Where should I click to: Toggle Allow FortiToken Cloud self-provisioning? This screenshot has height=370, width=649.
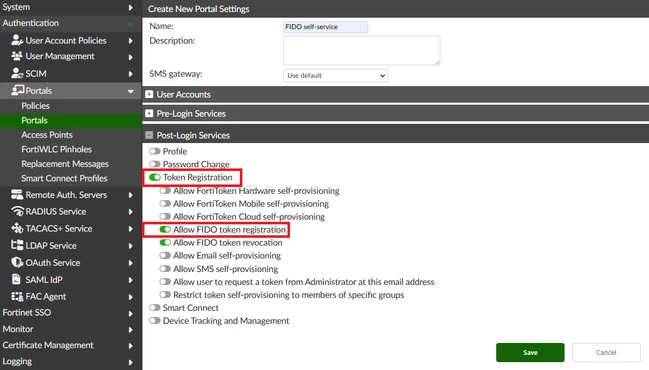click(165, 216)
